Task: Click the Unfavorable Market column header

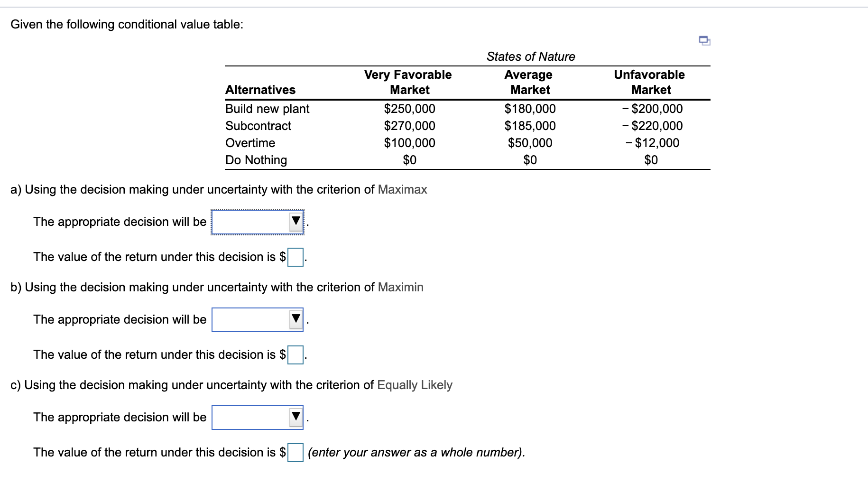Action: point(649,82)
